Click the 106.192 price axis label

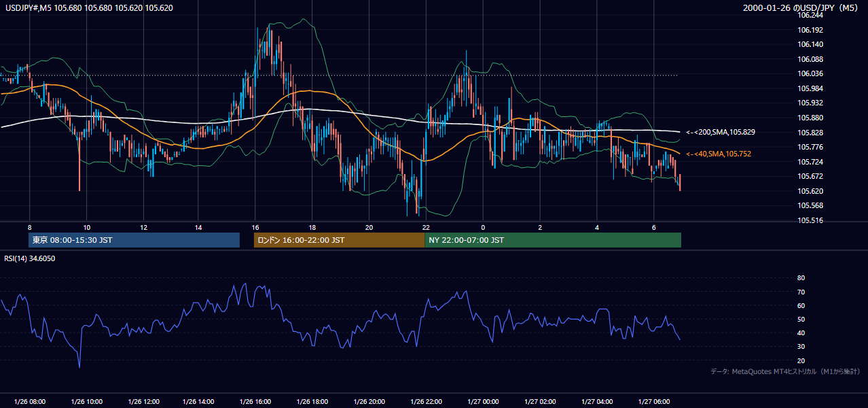[811, 30]
